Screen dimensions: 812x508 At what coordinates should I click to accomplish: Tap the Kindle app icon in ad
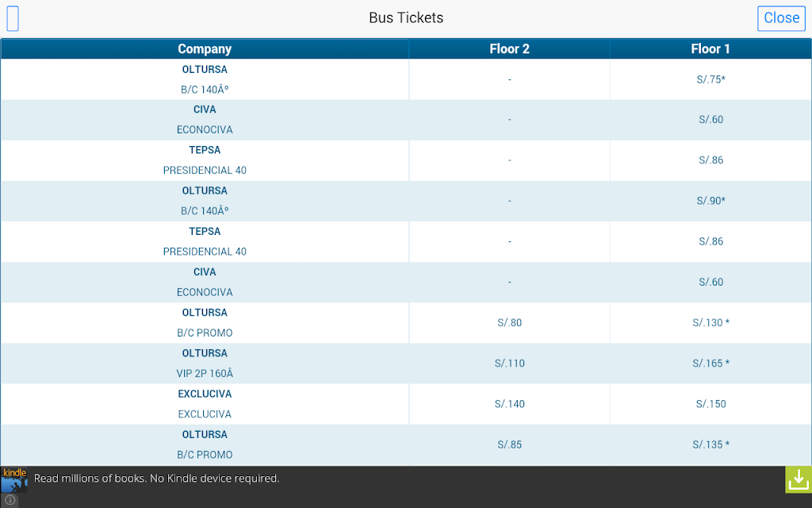pos(14,479)
